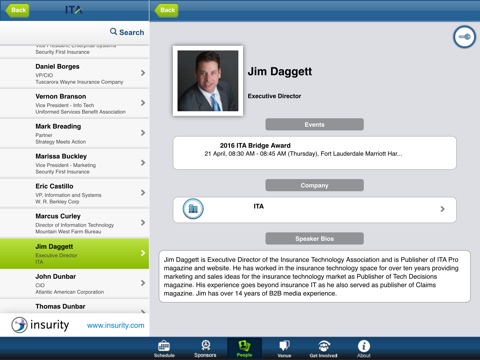Go back in the people list panel

[17, 10]
